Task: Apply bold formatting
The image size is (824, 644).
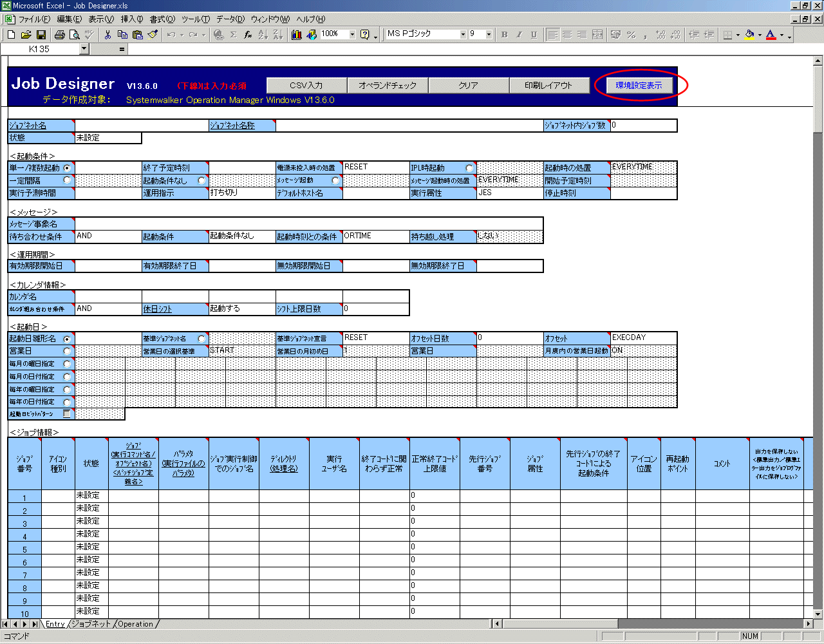Action: click(x=504, y=35)
